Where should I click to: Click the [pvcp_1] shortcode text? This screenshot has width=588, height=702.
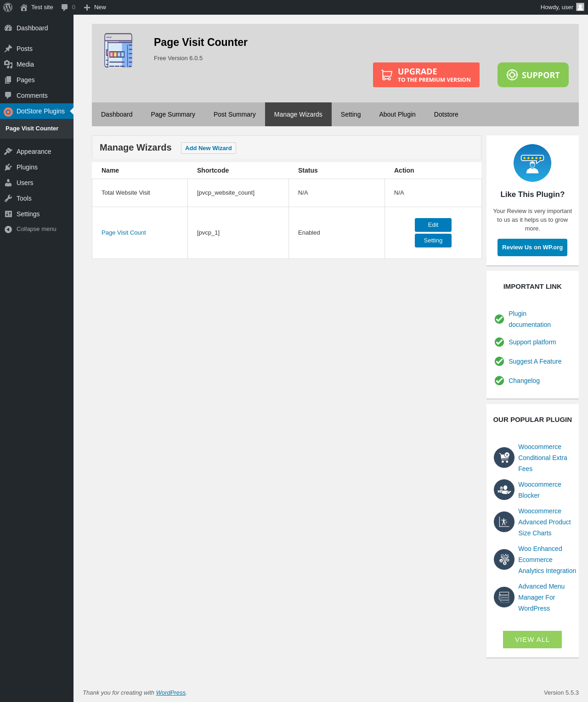tap(208, 233)
